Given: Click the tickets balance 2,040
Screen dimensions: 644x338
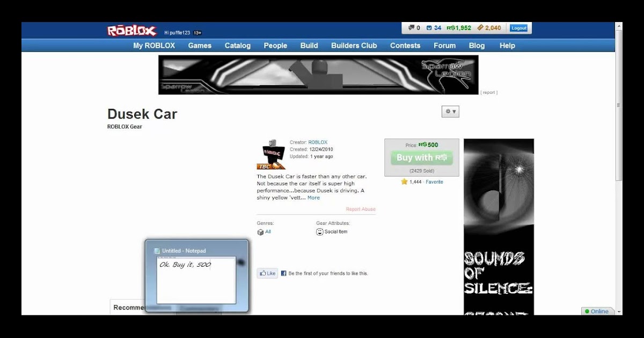Looking at the screenshot, I should click(489, 28).
